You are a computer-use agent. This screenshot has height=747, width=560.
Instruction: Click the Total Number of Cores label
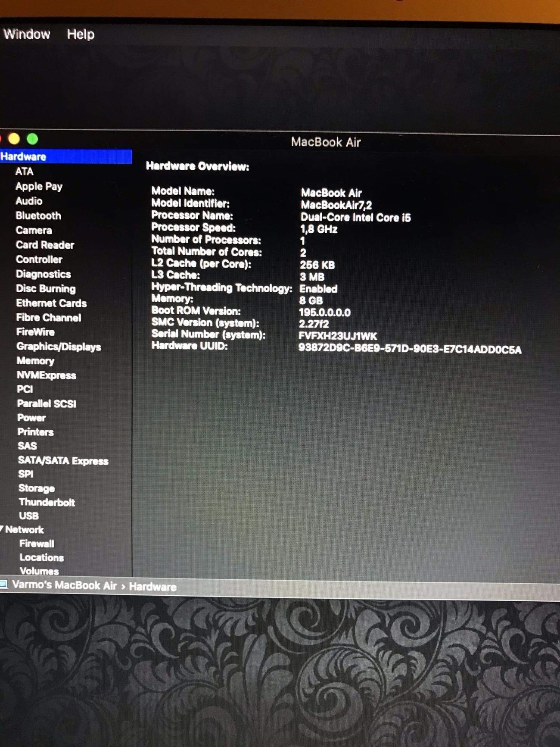pos(206,251)
